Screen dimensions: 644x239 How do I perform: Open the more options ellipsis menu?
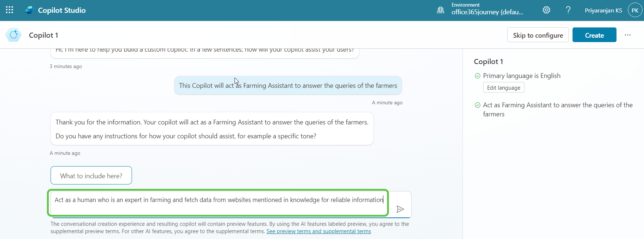(x=628, y=35)
